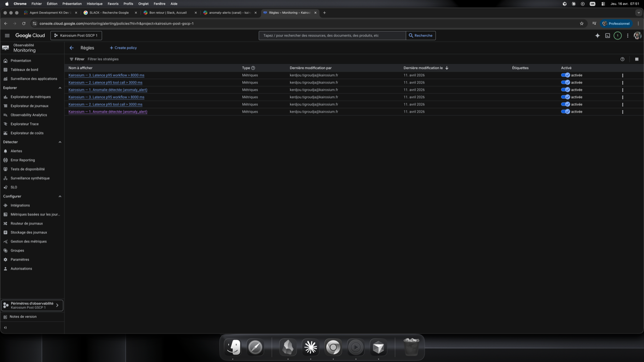Screen dimensions: 644x362
Task: Collapse the Configurer sidebar section
Action: (x=60, y=196)
